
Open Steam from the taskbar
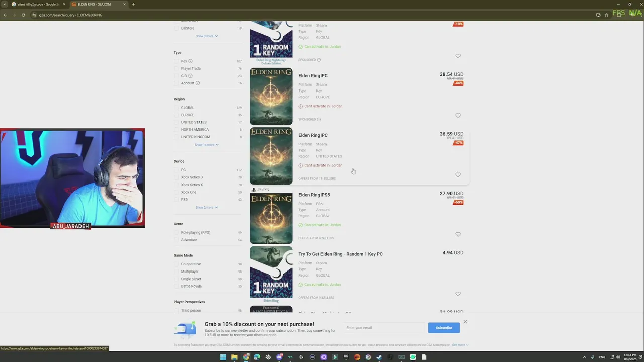click(x=379, y=357)
